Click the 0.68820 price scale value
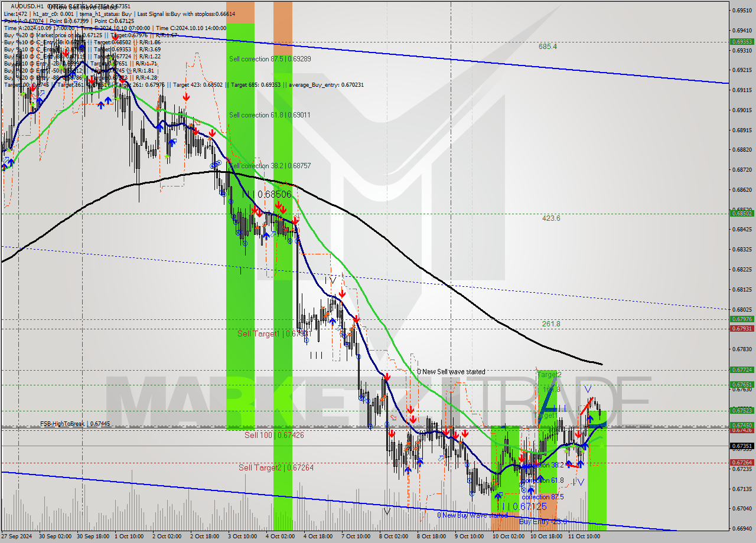The image size is (756, 543). (741, 149)
